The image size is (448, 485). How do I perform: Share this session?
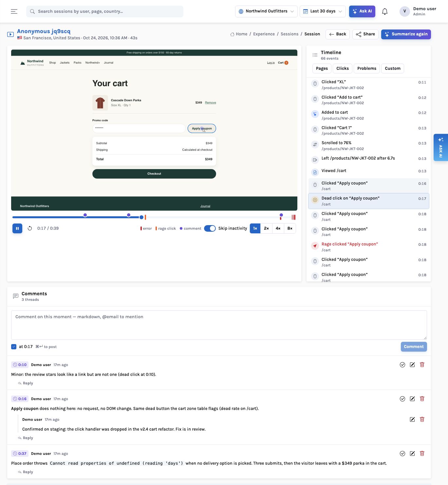click(365, 34)
